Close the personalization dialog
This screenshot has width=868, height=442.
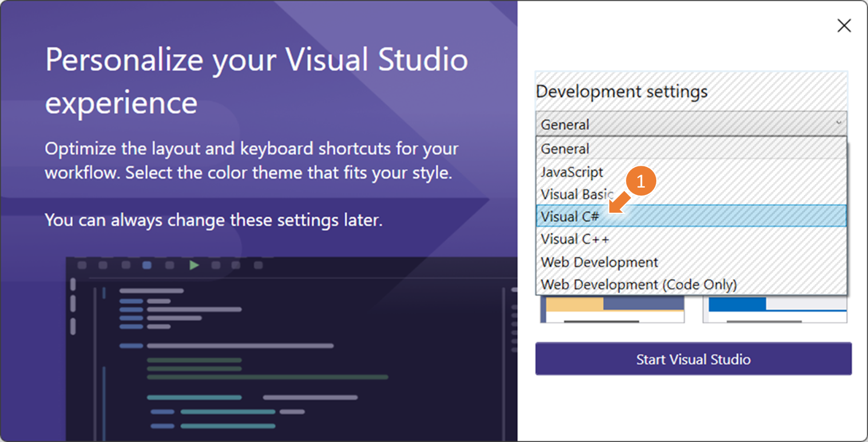844,26
